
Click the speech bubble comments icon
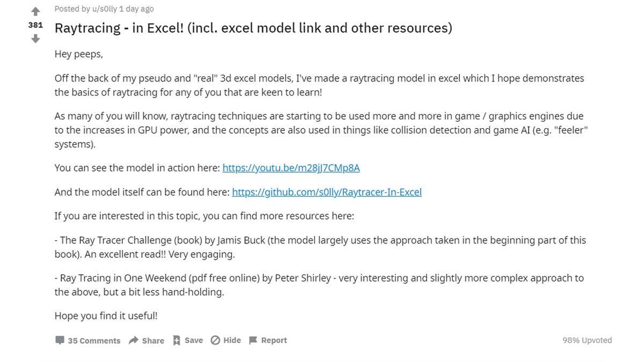click(60, 340)
